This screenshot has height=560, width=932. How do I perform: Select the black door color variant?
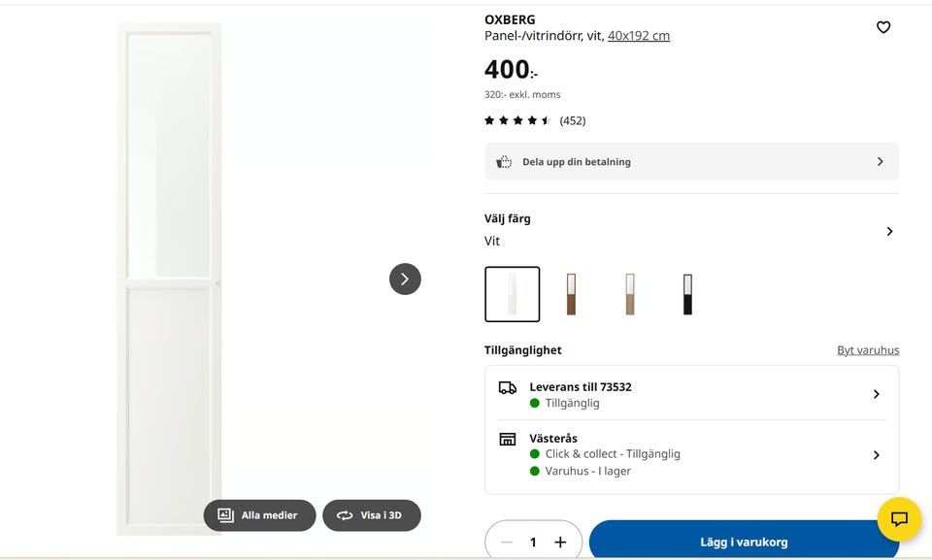pos(687,294)
